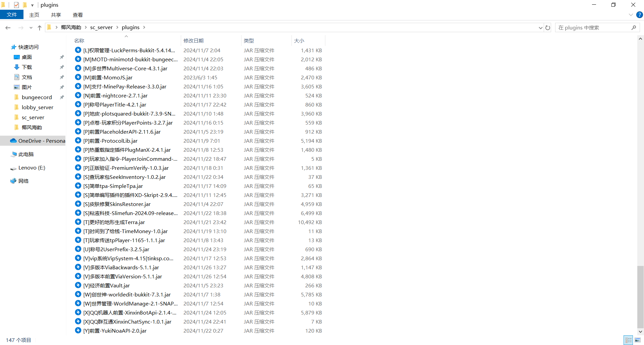Open bungeecord folder in sidebar
The height and width of the screenshot is (345, 644).
[x=37, y=97]
